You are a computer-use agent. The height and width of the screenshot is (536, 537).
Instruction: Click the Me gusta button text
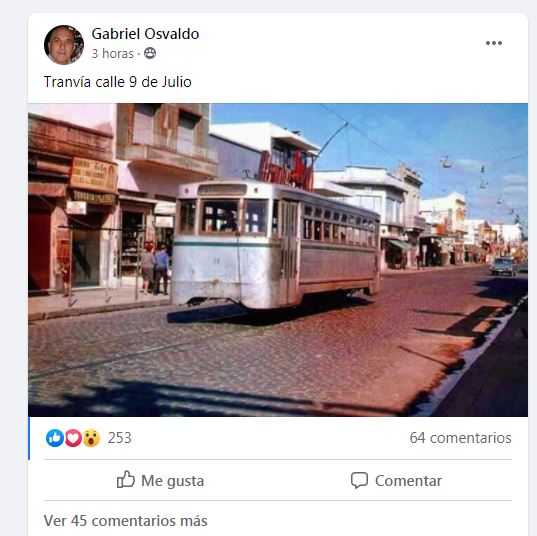pos(173,481)
